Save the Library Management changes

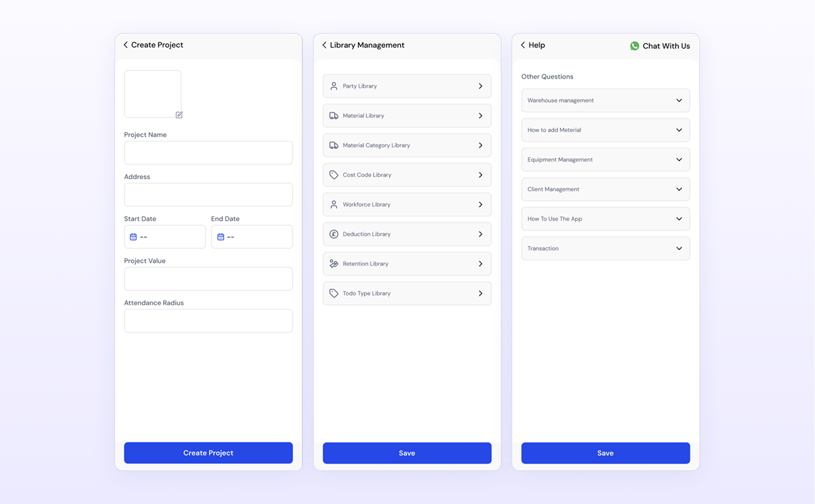coord(407,453)
